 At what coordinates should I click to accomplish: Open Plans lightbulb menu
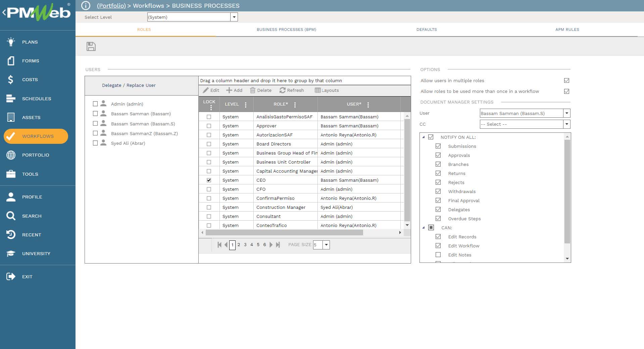point(11,42)
